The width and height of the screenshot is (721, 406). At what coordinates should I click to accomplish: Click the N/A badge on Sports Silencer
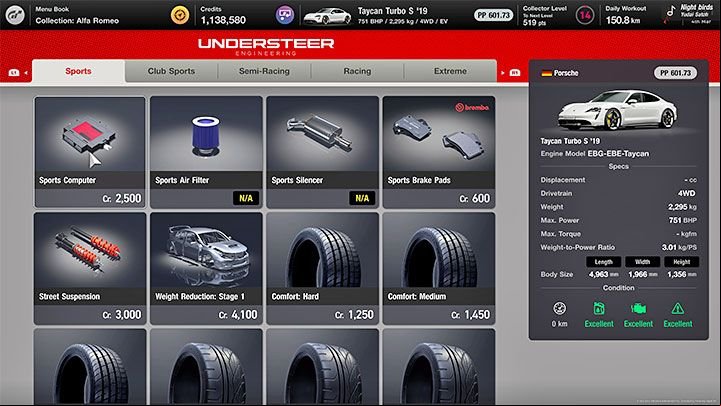pos(362,198)
